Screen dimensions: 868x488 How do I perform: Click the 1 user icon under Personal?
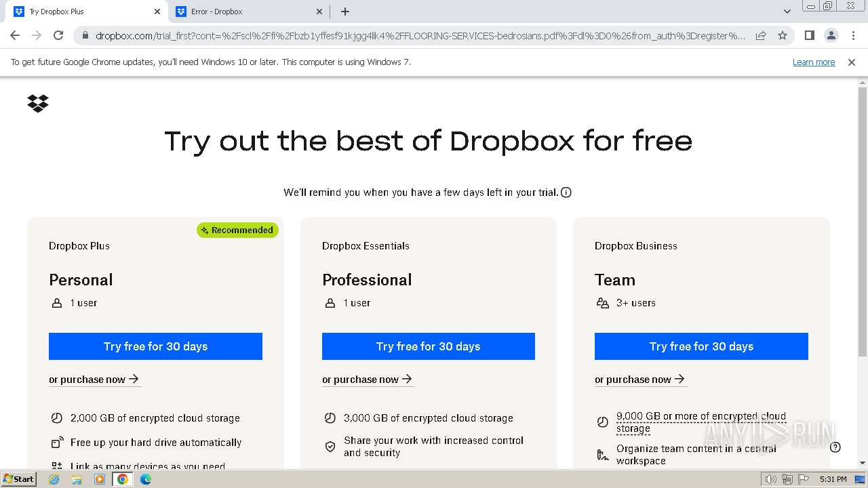coord(57,303)
